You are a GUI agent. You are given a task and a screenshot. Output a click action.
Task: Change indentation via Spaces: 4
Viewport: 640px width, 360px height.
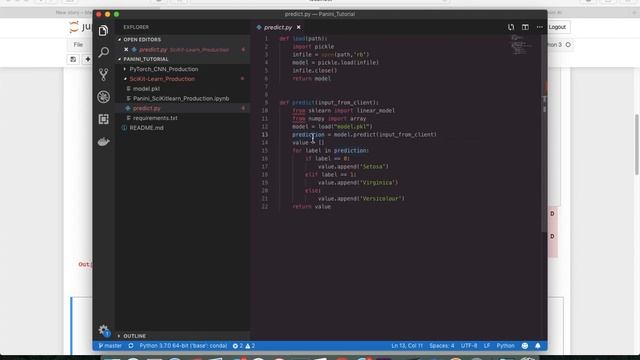(442, 346)
